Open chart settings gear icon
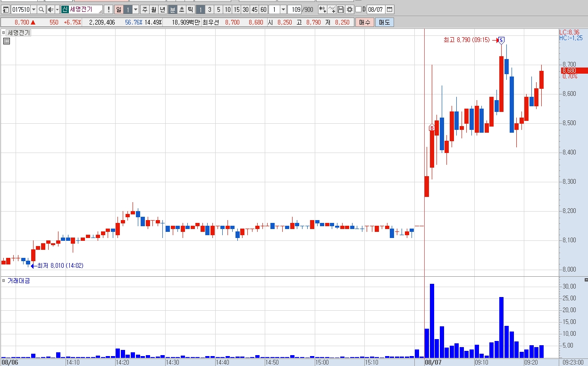This screenshot has height=366, width=588. [x=349, y=9]
